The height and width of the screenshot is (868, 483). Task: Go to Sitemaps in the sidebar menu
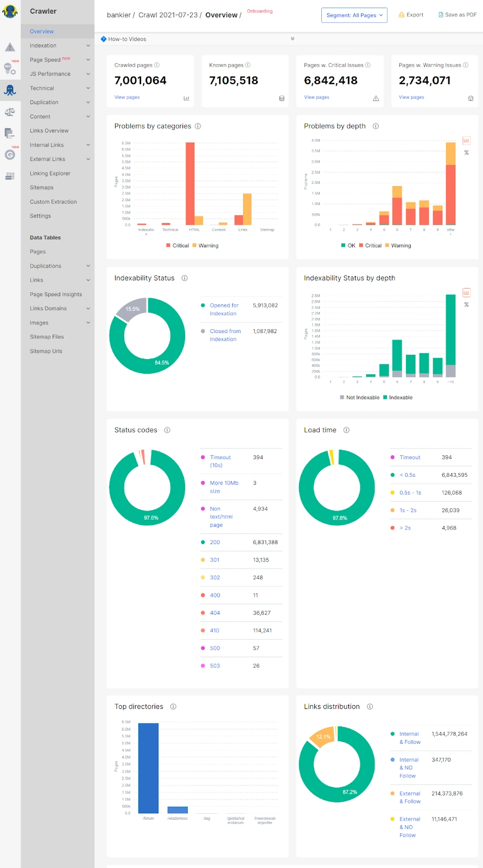click(x=42, y=188)
